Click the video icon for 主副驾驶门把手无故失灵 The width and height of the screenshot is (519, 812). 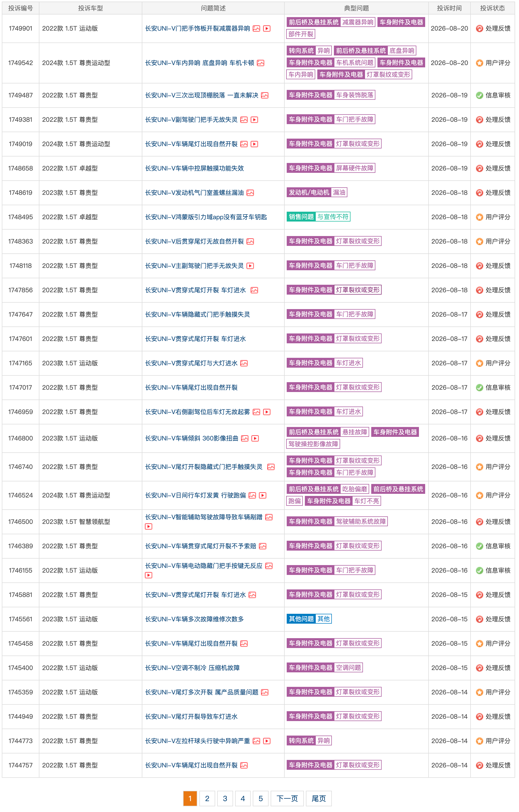[x=250, y=266]
